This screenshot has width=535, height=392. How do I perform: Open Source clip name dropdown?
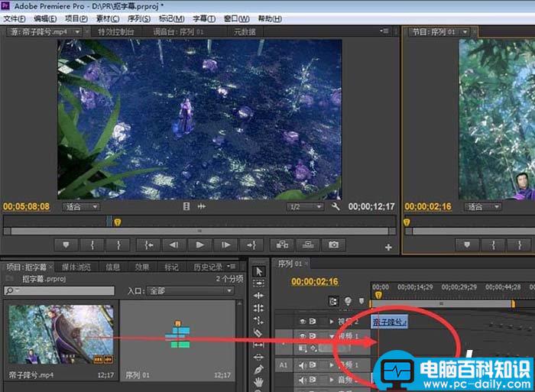click(78, 32)
